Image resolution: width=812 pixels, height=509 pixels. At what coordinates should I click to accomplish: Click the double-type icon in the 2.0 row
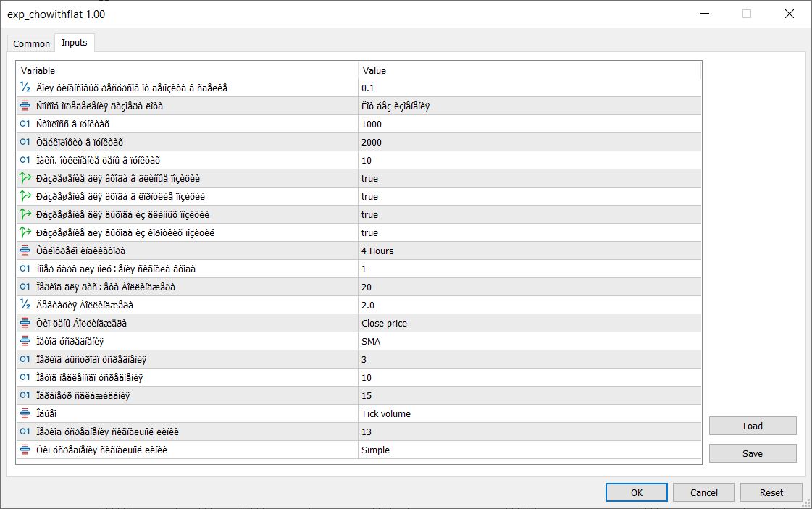pyautogui.click(x=25, y=305)
